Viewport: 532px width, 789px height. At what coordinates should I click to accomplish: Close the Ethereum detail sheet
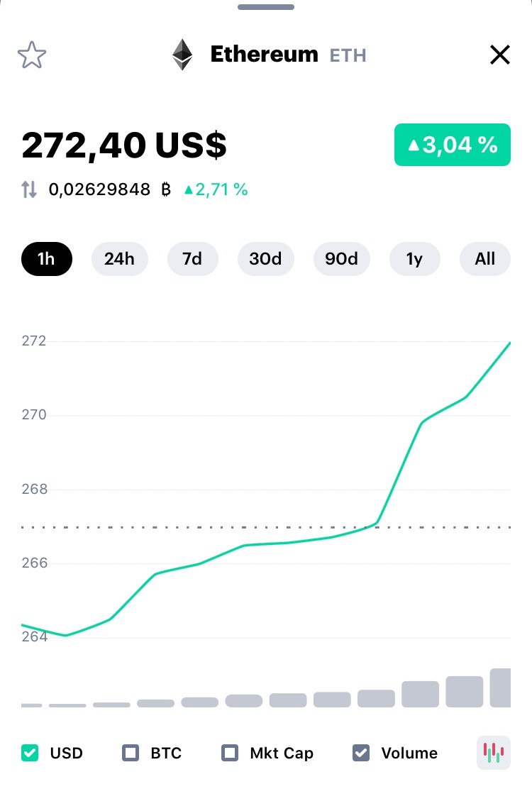500,55
